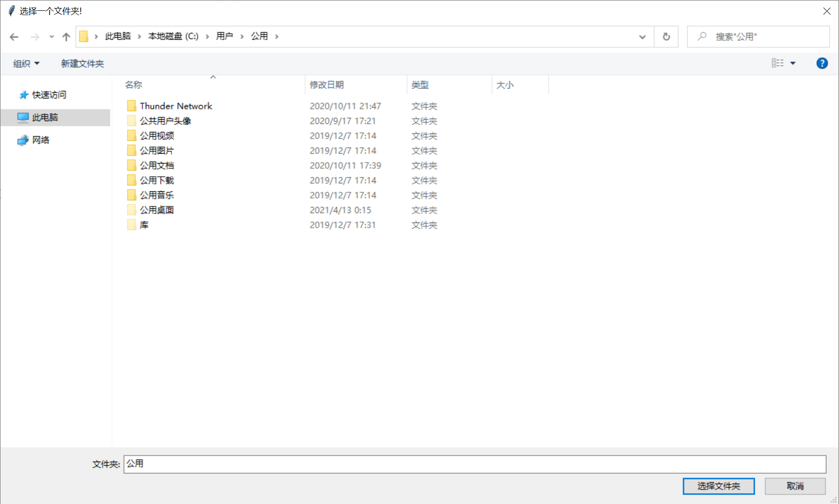Click the Back navigation arrow
The width and height of the screenshot is (839, 504).
(14, 37)
